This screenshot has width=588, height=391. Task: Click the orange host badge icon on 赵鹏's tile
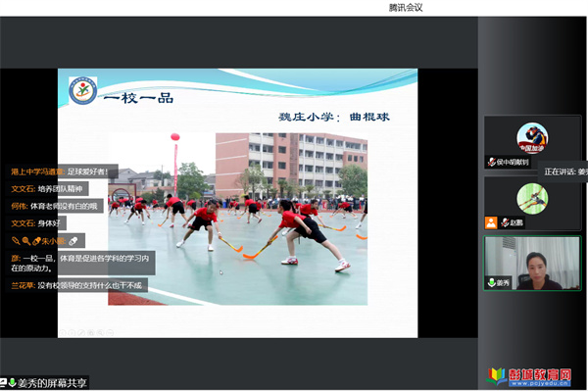coord(491,222)
